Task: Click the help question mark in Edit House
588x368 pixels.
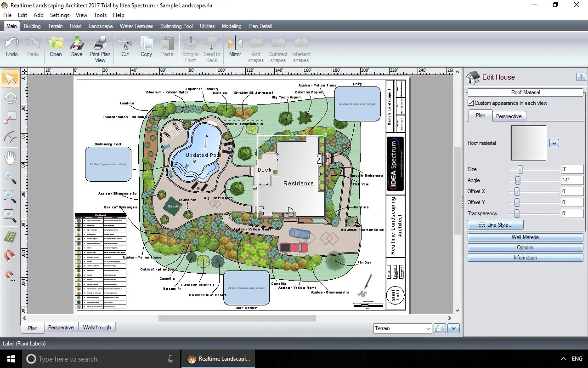Action: click(x=581, y=77)
